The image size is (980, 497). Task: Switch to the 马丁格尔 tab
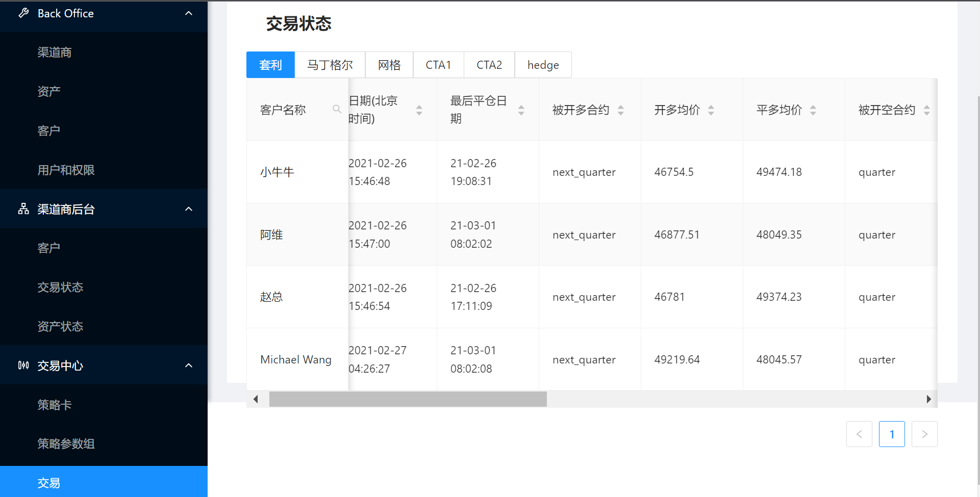(x=330, y=65)
